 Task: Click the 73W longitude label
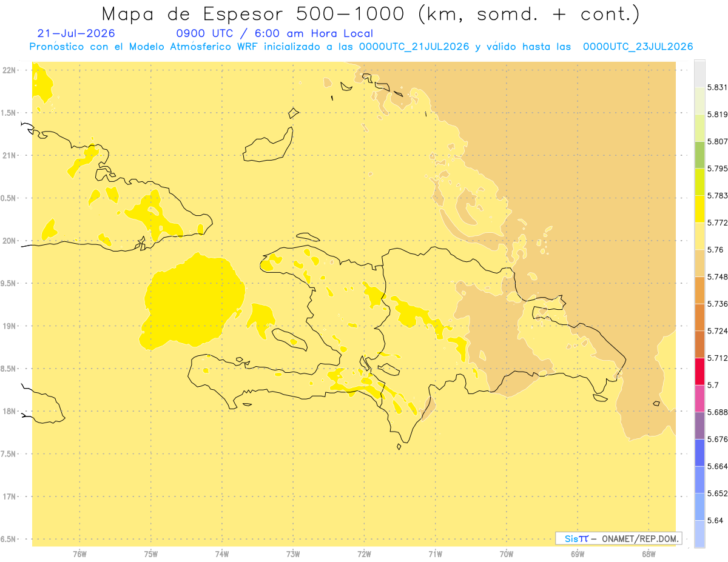293,554
